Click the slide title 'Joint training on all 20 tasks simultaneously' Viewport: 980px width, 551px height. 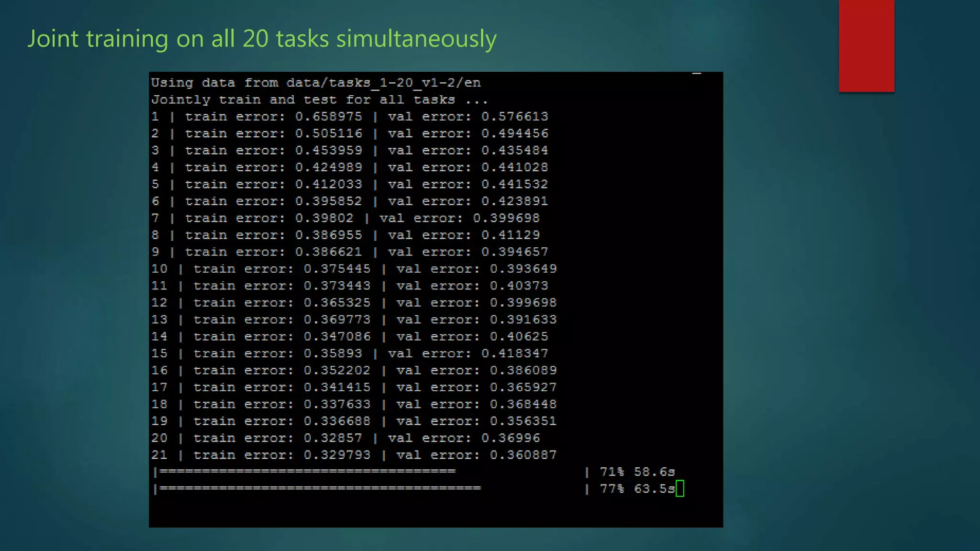[262, 39]
